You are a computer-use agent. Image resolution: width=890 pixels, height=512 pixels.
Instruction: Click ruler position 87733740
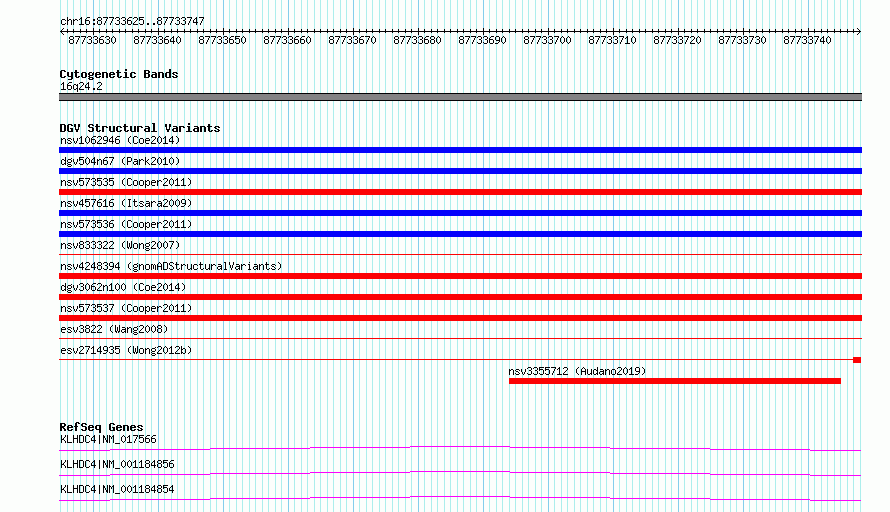(x=807, y=40)
